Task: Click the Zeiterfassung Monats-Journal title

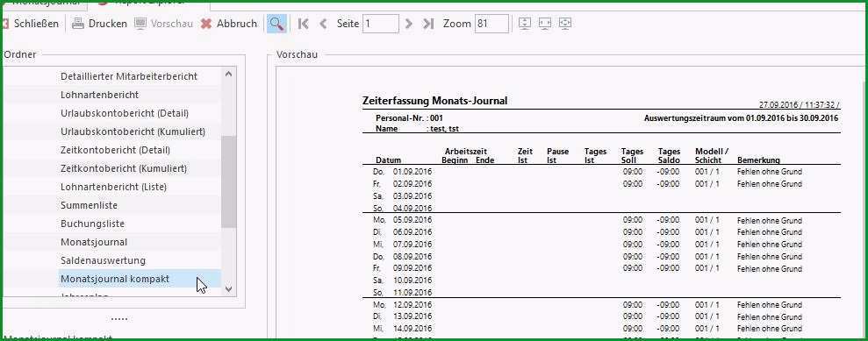Action: pyautogui.click(x=434, y=101)
